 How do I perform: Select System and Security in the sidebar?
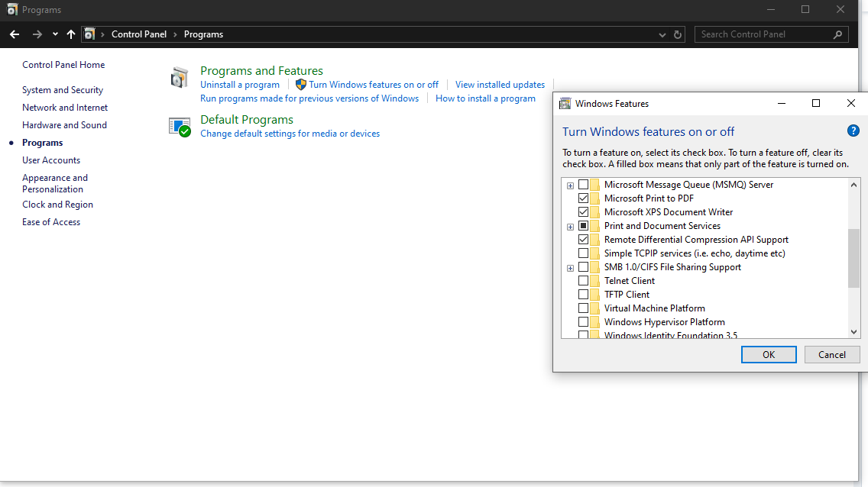pyautogui.click(x=62, y=89)
